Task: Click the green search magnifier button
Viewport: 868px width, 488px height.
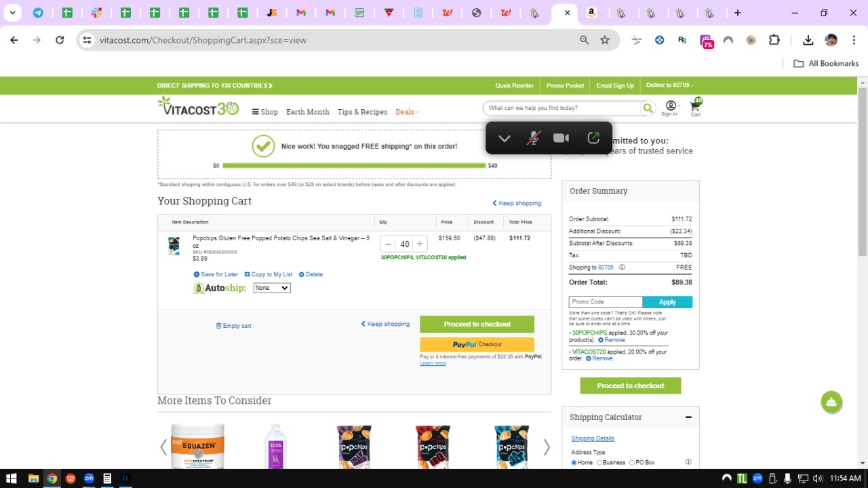Action: click(648, 108)
